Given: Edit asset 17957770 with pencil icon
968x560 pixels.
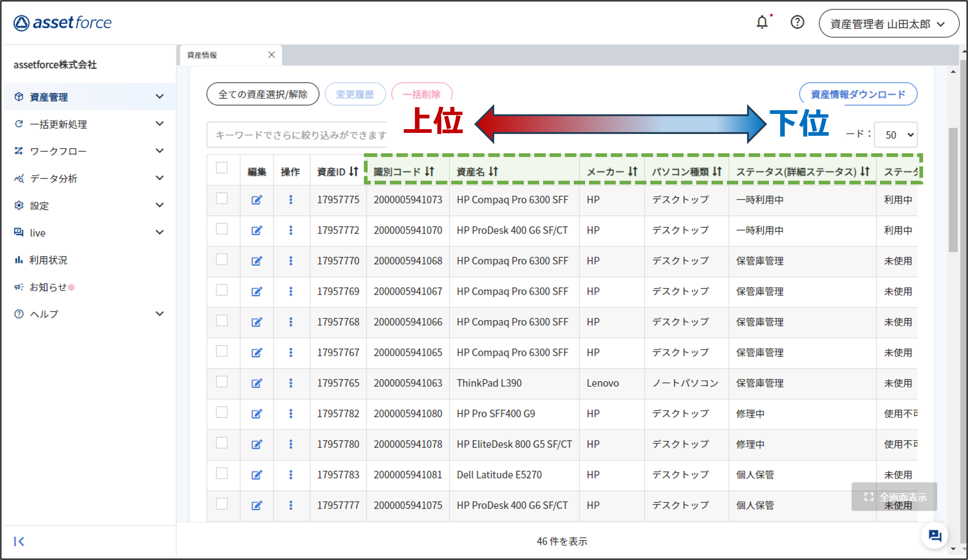Looking at the screenshot, I should [x=257, y=261].
